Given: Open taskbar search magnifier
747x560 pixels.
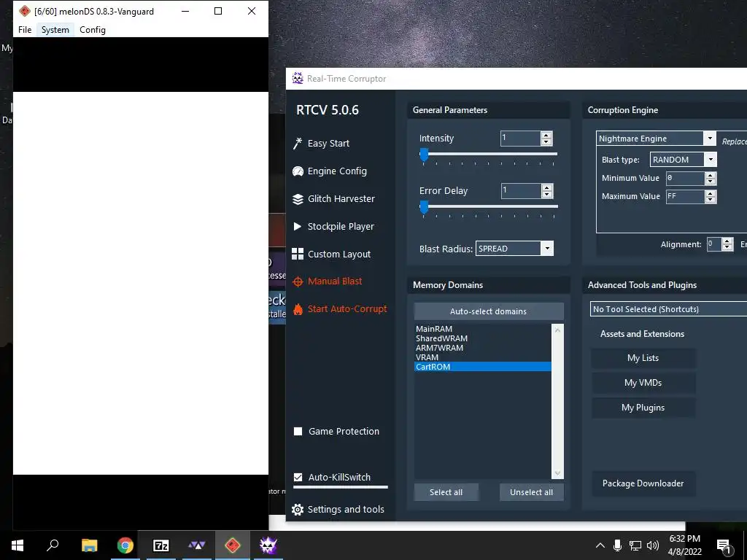Looking at the screenshot, I should 53,545.
